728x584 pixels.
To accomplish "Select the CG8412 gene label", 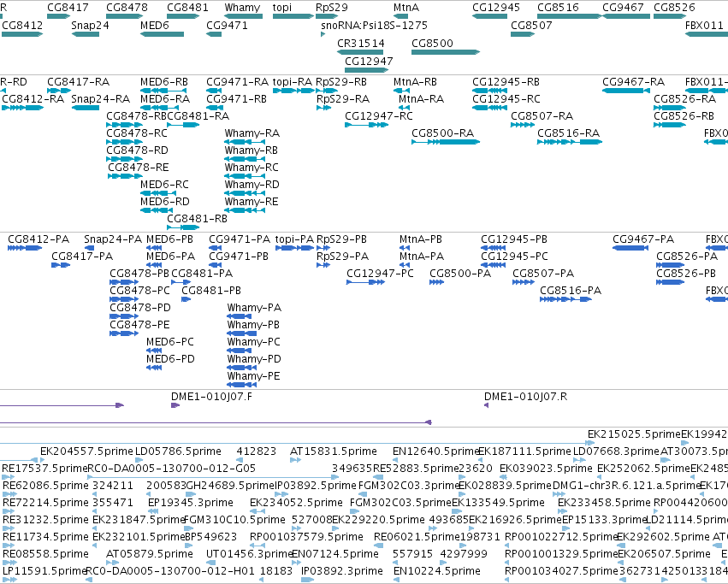I will pos(22,25).
